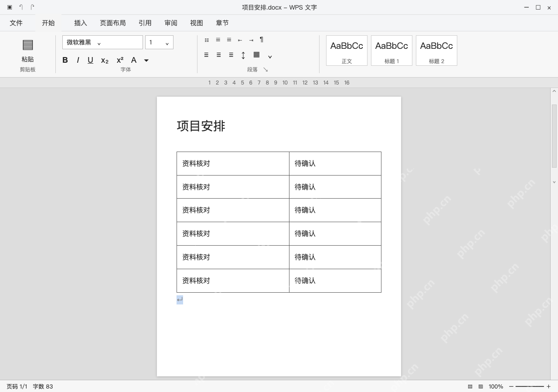This screenshot has height=392, width=558.
Task: Select the 章节 tab
Action: coord(222,23)
